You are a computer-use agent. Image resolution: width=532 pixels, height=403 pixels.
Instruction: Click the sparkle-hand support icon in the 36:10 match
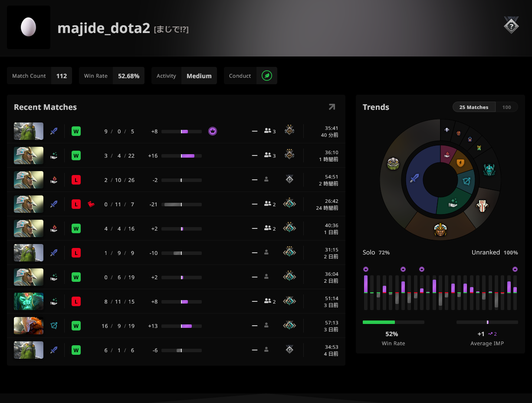point(54,155)
